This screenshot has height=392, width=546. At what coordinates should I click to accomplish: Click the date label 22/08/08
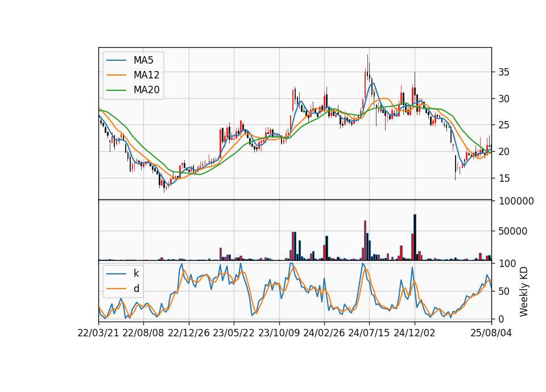click(x=143, y=333)
